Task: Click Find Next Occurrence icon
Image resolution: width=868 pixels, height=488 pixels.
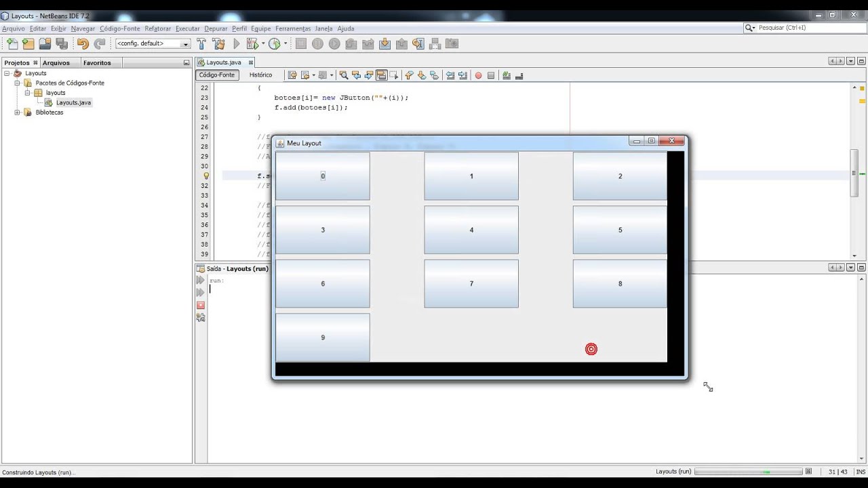Action: [369, 75]
